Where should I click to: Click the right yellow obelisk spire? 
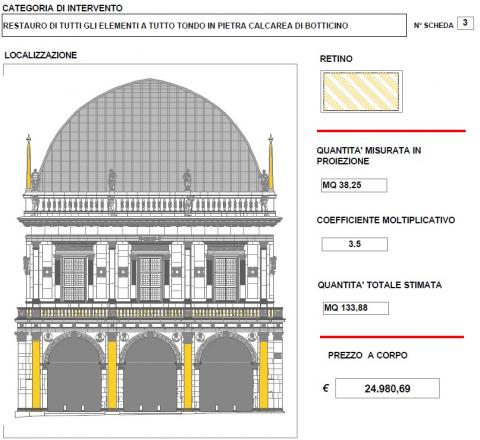pyautogui.click(x=271, y=162)
